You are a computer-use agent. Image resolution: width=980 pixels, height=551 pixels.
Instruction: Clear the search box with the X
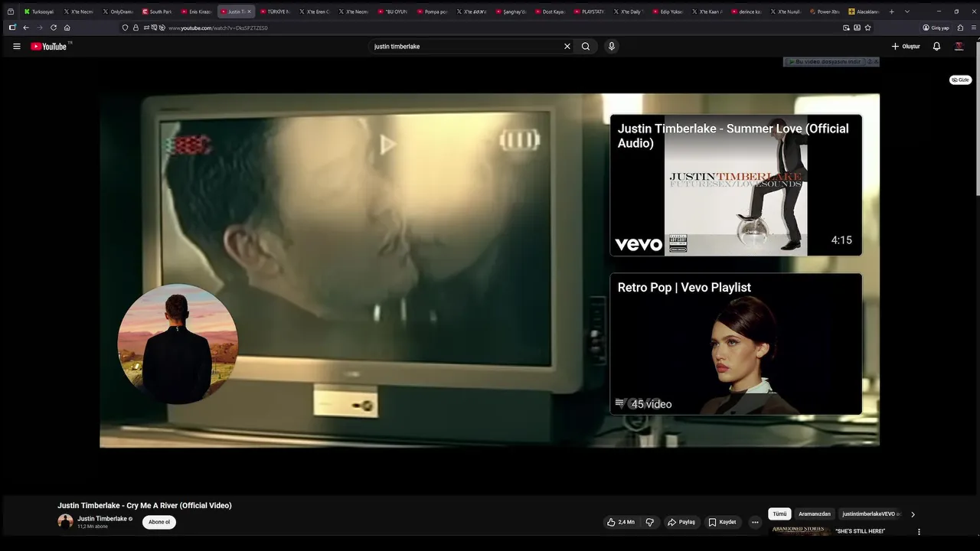pyautogui.click(x=567, y=46)
